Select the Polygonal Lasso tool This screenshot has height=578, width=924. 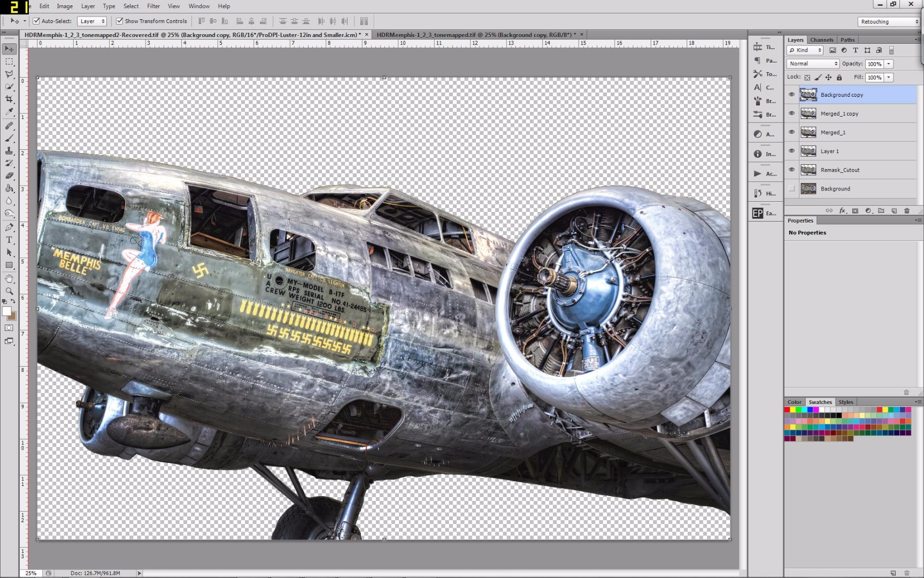9,74
